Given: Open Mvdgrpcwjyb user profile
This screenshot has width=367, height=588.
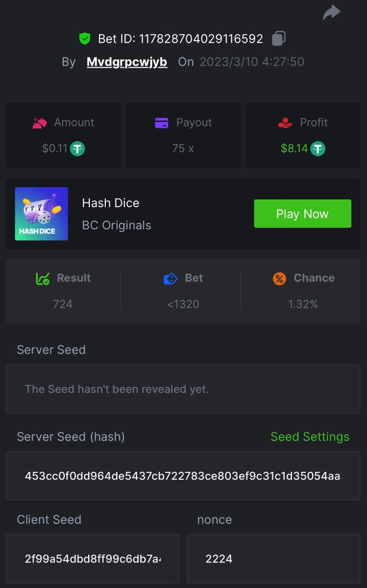Looking at the screenshot, I should point(127,62).
